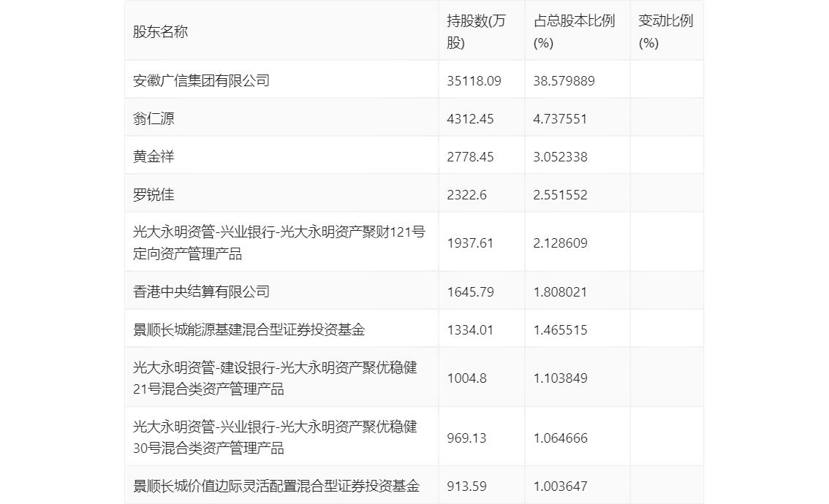Screen dimensions: 829x504
Task: Select 光大永明资产聚优稳健30号混合类 product
Action: pos(275,438)
